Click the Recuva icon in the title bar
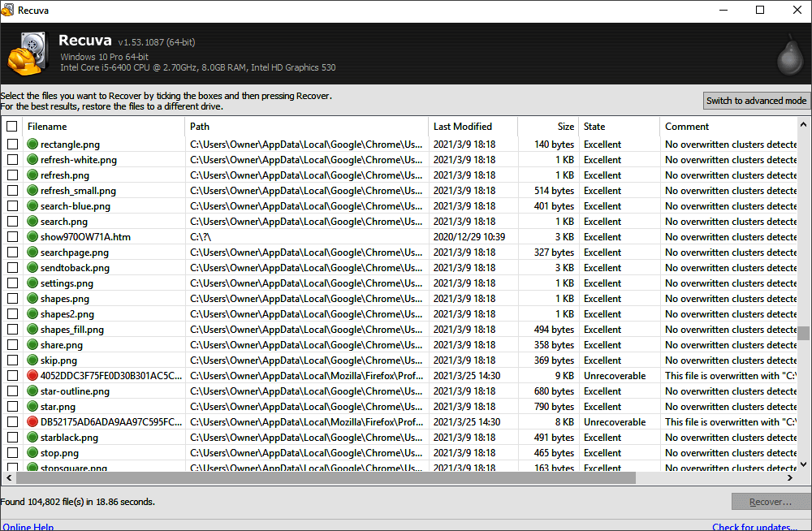The width and height of the screenshot is (812, 531). click(8, 11)
